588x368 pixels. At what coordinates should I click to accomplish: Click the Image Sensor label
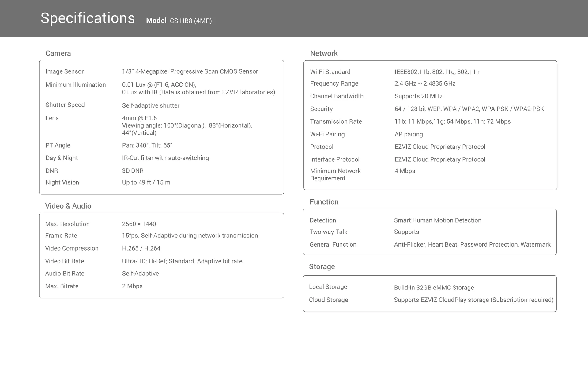click(x=64, y=71)
